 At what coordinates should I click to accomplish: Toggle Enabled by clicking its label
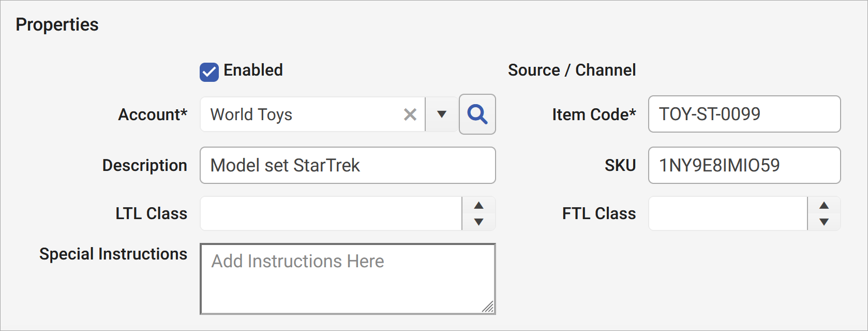(253, 70)
